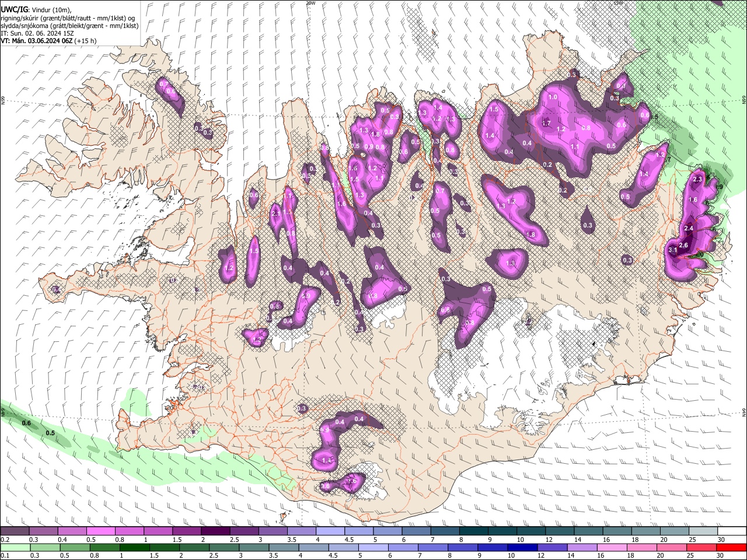This screenshot has width=747, height=560.
Task: Click the dark mauve swatch above the 0.2 label
Action: (15, 530)
